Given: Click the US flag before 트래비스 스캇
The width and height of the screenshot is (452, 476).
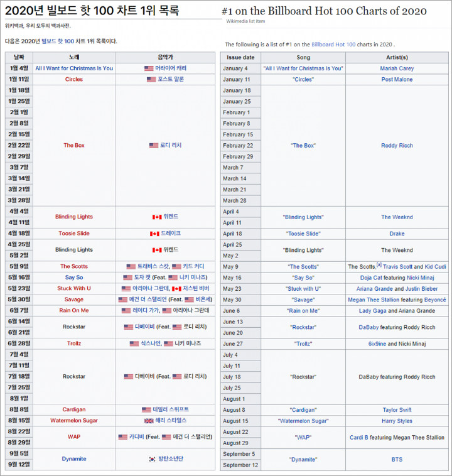Looking at the screenshot, I should click(x=131, y=266).
